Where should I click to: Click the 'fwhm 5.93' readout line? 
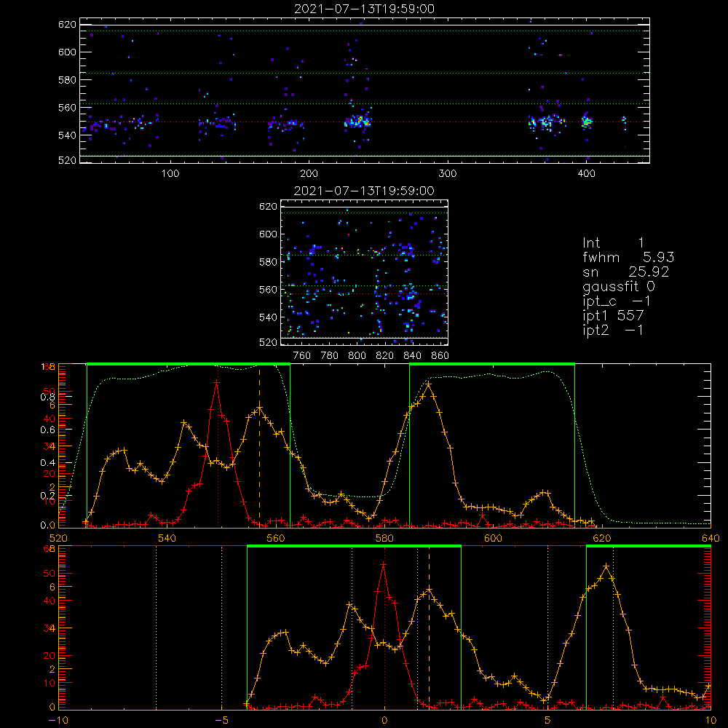coord(628,257)
